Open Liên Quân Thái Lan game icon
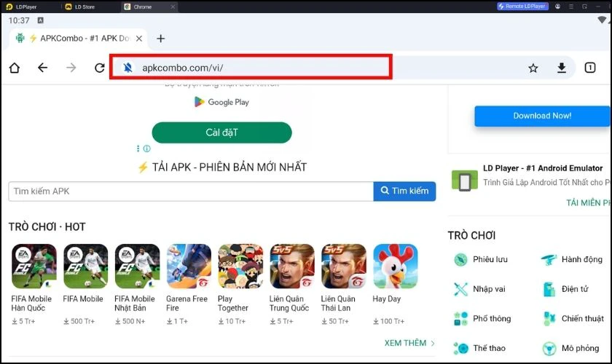Screen dimensions: 612x364 point(344,266)
